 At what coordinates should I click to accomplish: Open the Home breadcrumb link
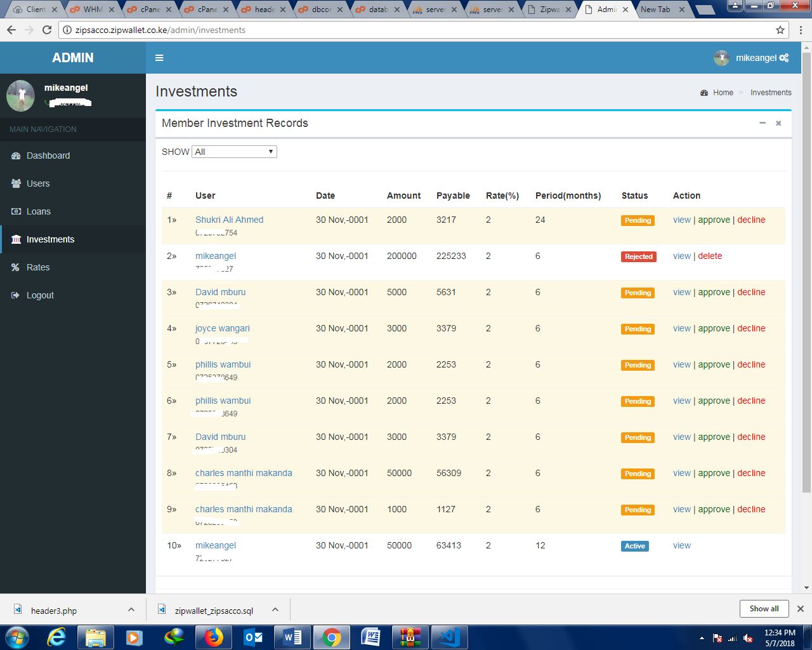point(723,93)
